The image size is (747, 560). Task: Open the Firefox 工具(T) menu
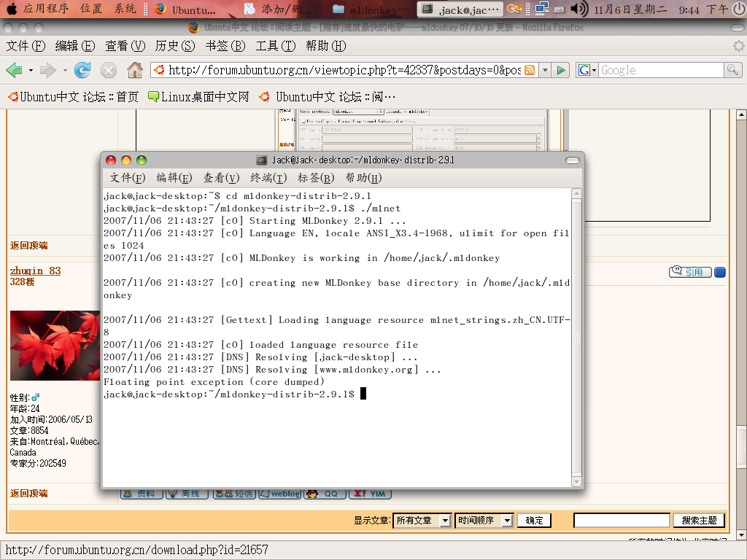pos(275,46)
